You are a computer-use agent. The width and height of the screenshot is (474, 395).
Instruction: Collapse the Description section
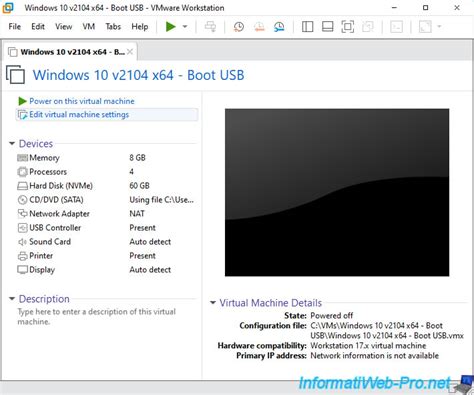point(12,299)
